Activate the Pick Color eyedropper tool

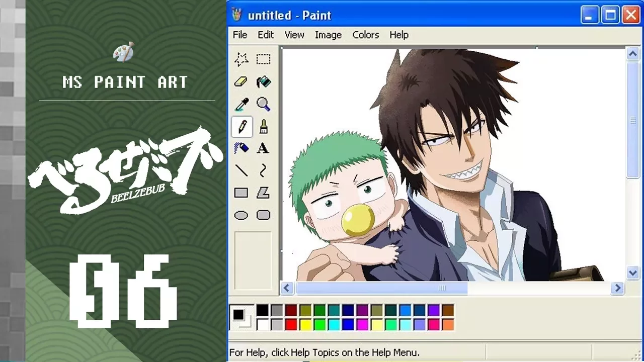tap(242, 105)
